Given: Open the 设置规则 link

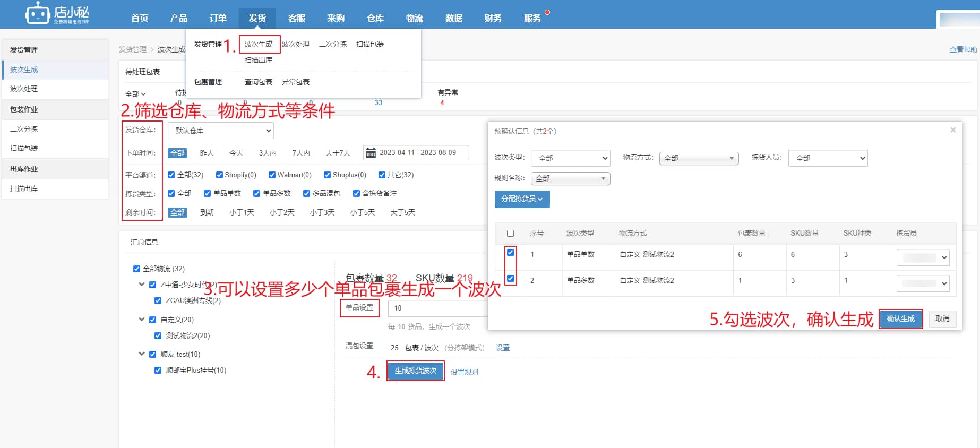Looking at the screenshot, I should coord(464,372).
